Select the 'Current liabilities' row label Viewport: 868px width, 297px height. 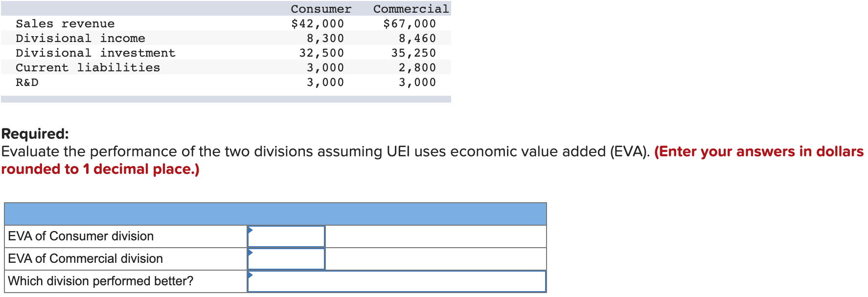click(88, 67)
